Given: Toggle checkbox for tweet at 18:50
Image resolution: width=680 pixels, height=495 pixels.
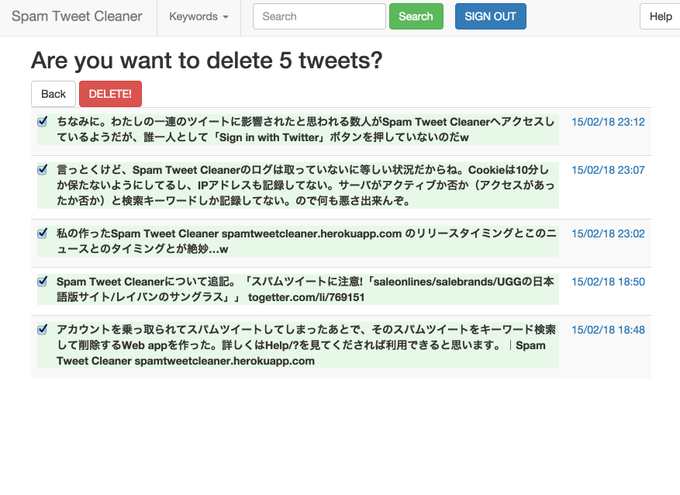Looking at the screenshot, I should tap(42, 281).
